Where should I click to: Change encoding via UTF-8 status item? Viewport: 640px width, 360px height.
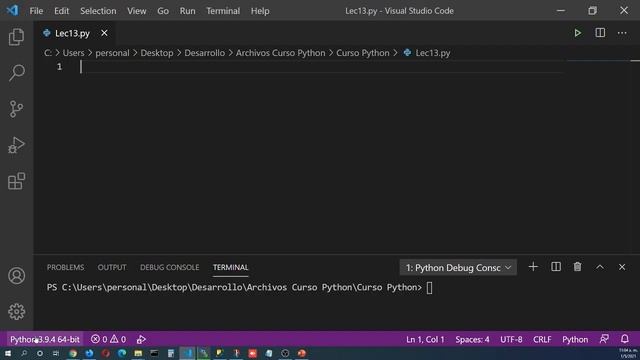pos(511,340)
